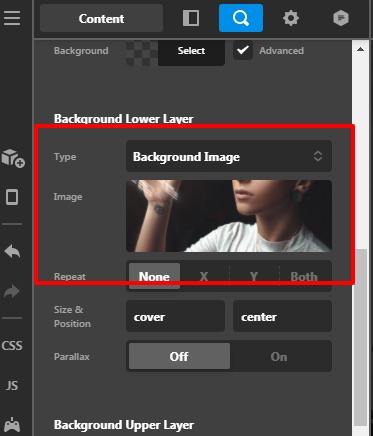The image size is (373, 436).
Task: Click the Repeat label
Action: pos(70,276)
